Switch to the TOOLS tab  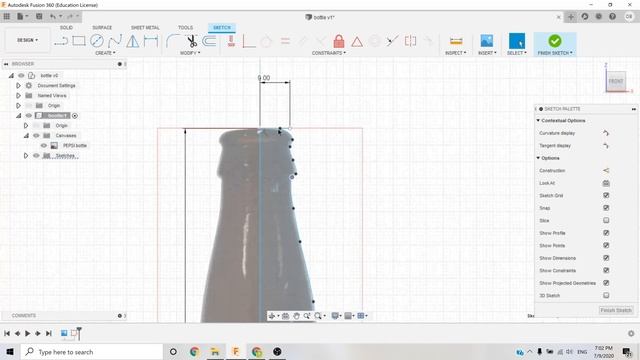(185, 28)
